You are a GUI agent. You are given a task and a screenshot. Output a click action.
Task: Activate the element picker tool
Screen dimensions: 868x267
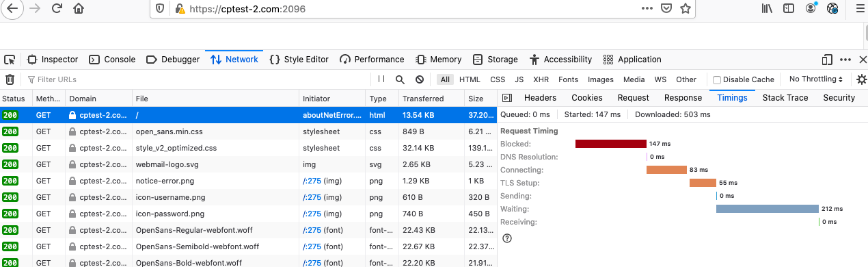(10, 60)
